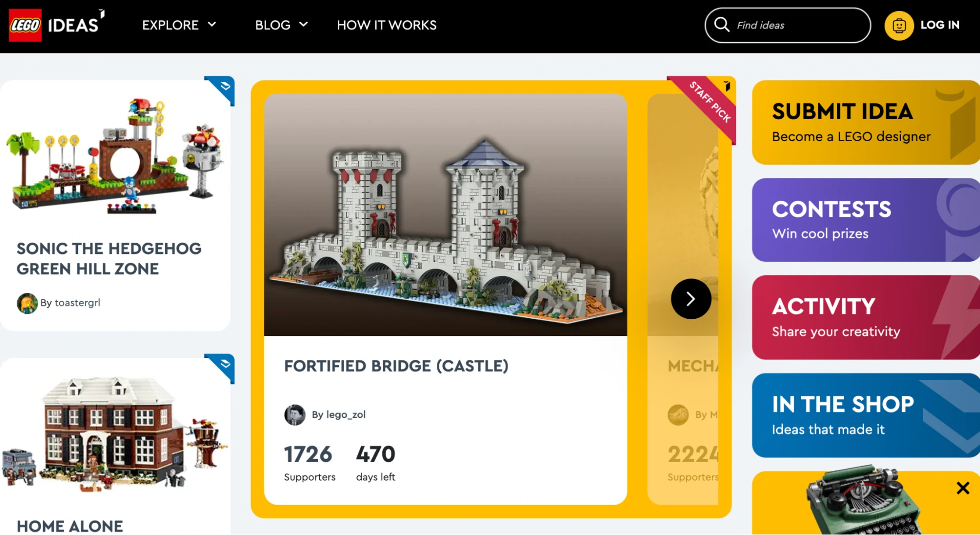
Task: Click the Log In link
Action: tap(939, 25)
